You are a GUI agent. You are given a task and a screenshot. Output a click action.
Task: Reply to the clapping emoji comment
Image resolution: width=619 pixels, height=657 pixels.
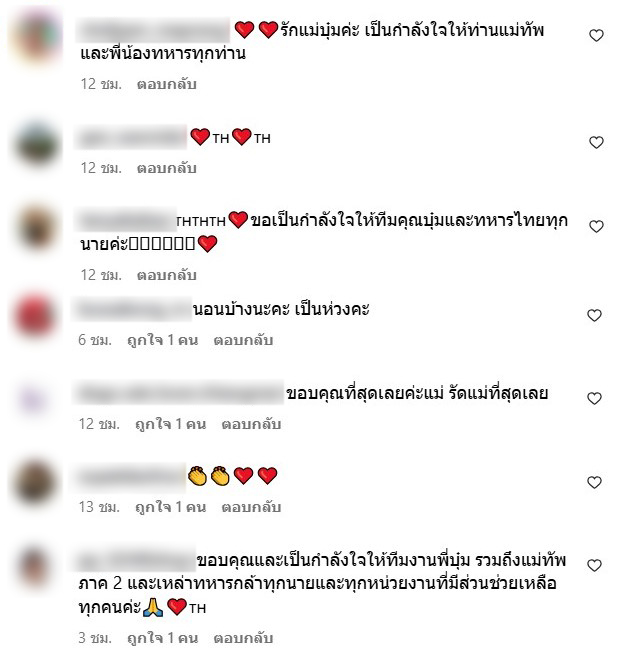click(251, 507)
